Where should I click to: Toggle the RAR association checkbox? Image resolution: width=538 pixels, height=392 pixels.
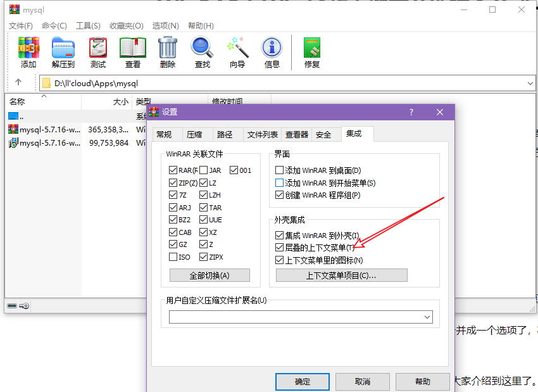173,170
